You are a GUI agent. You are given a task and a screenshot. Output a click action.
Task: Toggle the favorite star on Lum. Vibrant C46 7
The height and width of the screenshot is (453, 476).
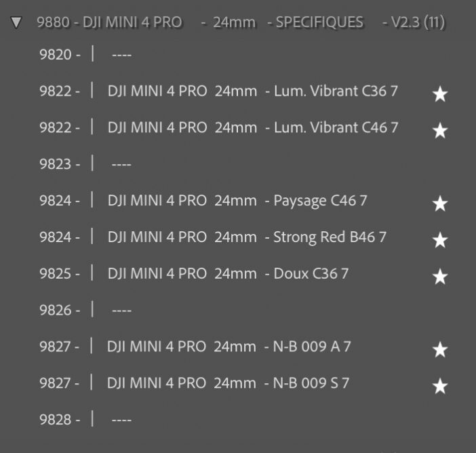coord(440,130)
